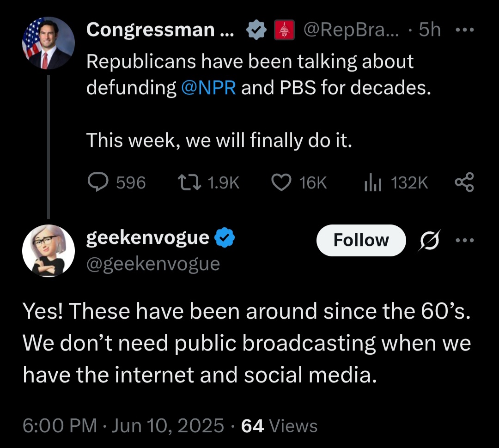Viewport: 499px width, 448px height.
Task: Open the Congressman's profile picture
Action: coord(48,43)
